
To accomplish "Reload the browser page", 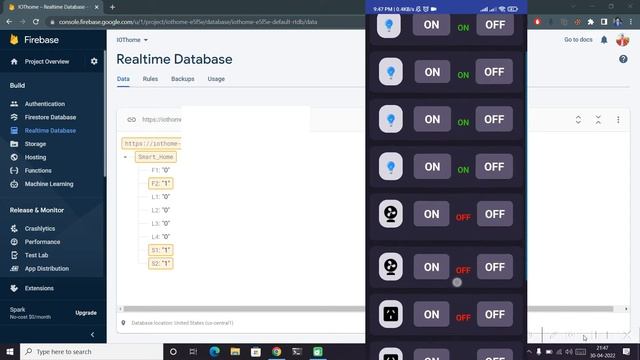I will click(x=36, y=22).
